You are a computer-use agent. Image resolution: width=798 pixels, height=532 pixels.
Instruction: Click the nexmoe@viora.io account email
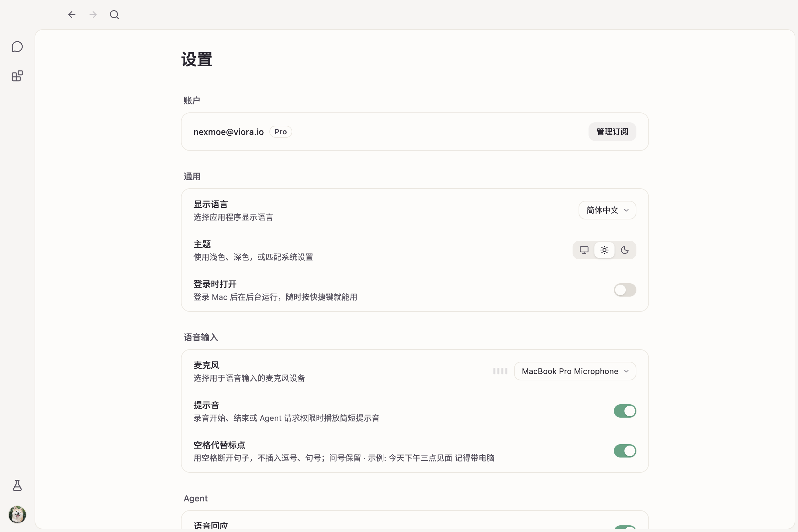click(228, 132)
